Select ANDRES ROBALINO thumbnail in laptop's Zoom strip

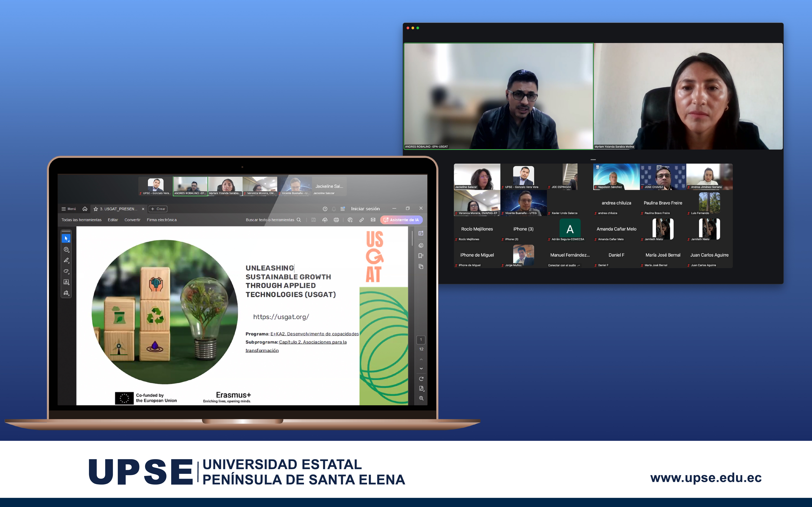click(190, 186)
